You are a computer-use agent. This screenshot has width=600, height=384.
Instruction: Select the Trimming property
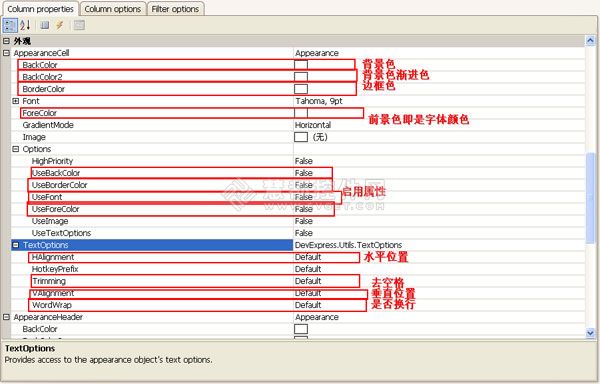point(49,281)
